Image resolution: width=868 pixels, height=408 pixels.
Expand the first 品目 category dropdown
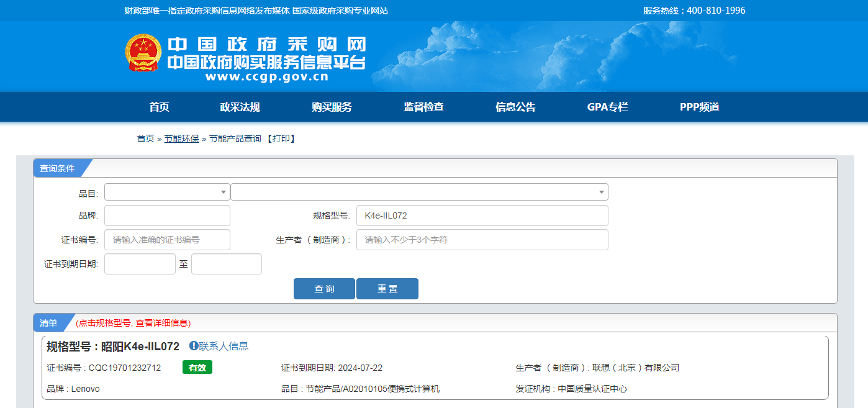(x=167, y=192)
